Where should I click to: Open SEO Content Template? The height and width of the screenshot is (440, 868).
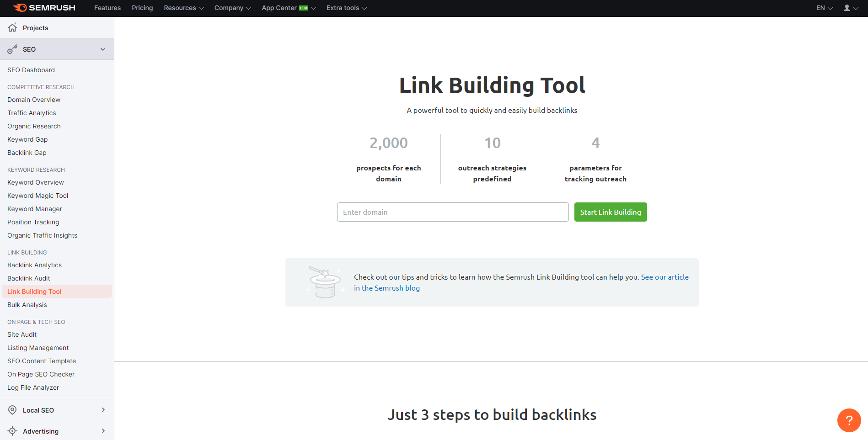pos(42,361)
